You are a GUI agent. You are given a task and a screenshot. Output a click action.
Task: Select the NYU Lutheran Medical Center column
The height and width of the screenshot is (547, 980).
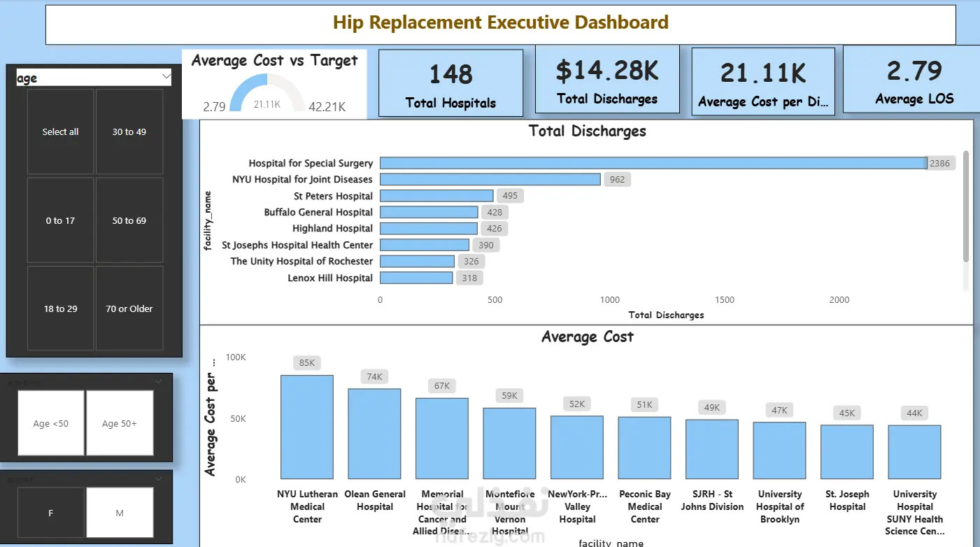point(307,427)
